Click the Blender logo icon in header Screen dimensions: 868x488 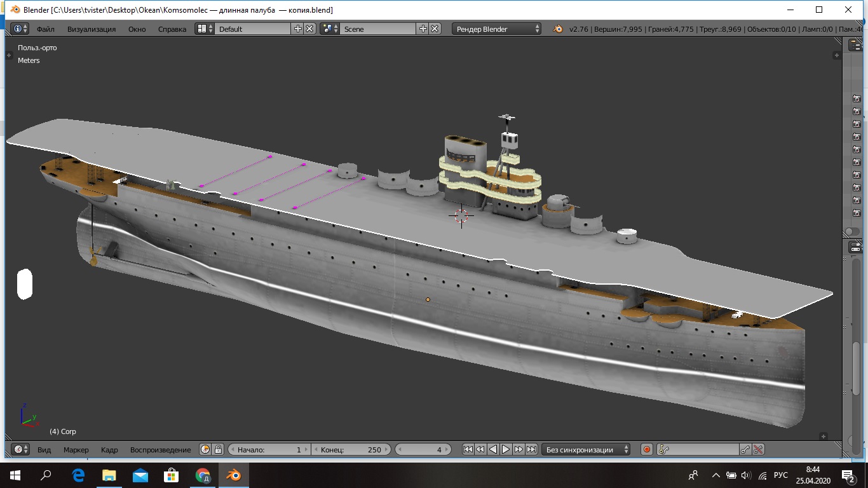[x=557, y=29]
